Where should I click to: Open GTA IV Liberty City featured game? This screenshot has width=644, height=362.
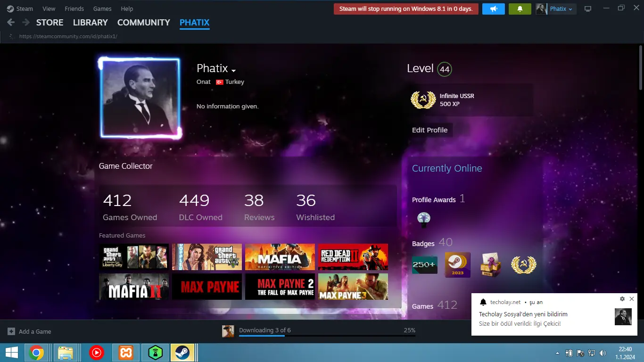point(134,257)
